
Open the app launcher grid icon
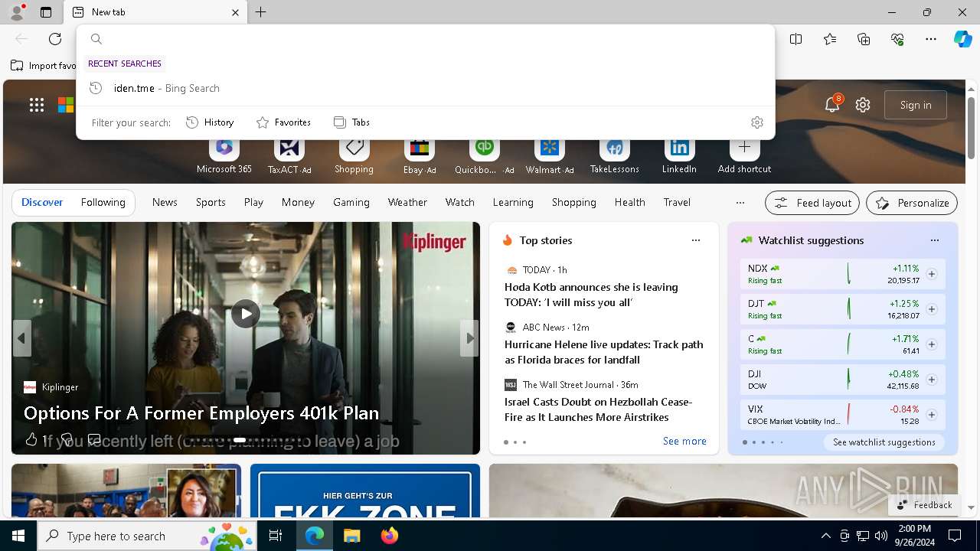37,106
